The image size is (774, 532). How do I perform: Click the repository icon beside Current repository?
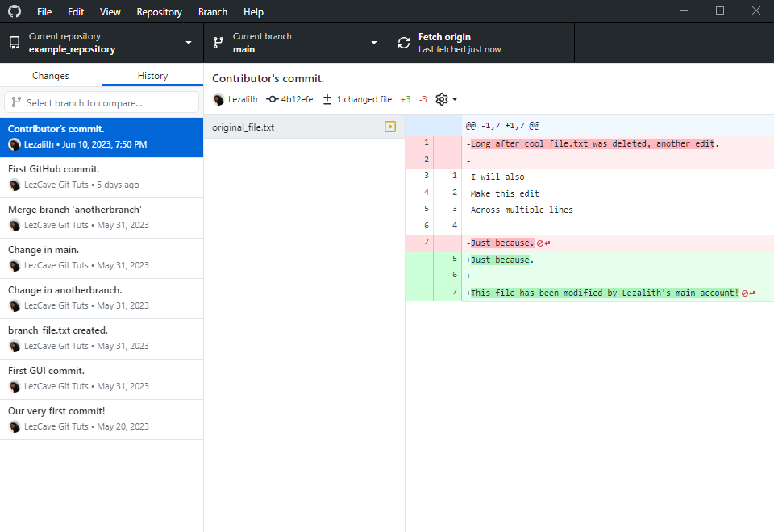tap(15, 43)
